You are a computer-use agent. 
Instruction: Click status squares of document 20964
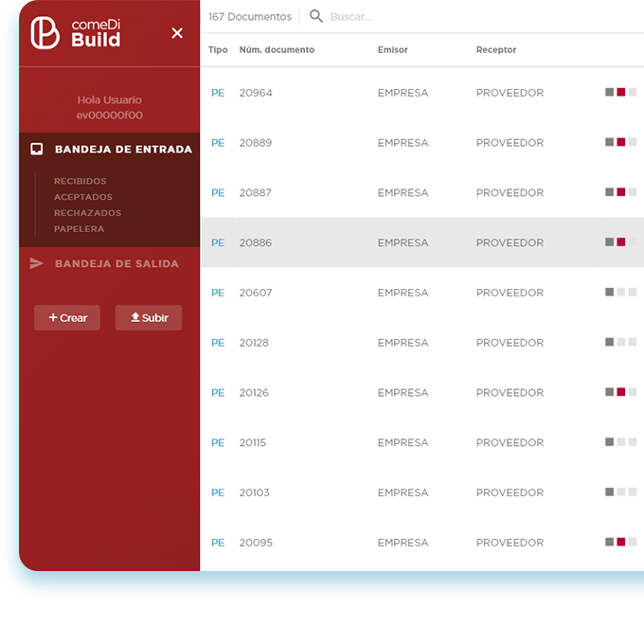point(620,92)
